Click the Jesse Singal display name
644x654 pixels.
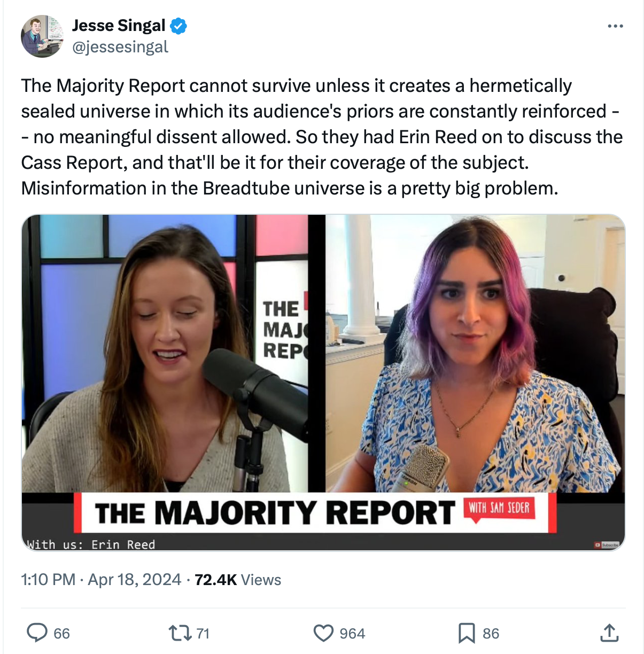[x=119, y=26]
